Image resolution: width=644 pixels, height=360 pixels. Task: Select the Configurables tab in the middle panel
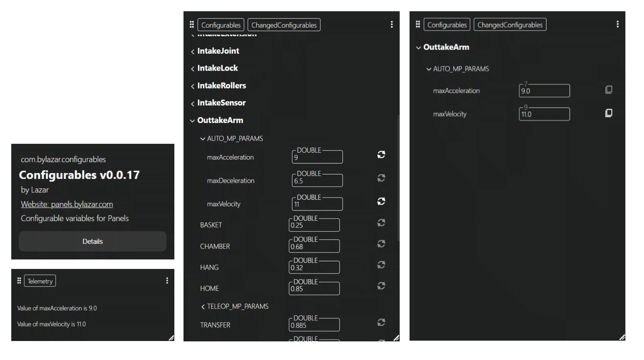pyautogui.click(x=221, y=25)
